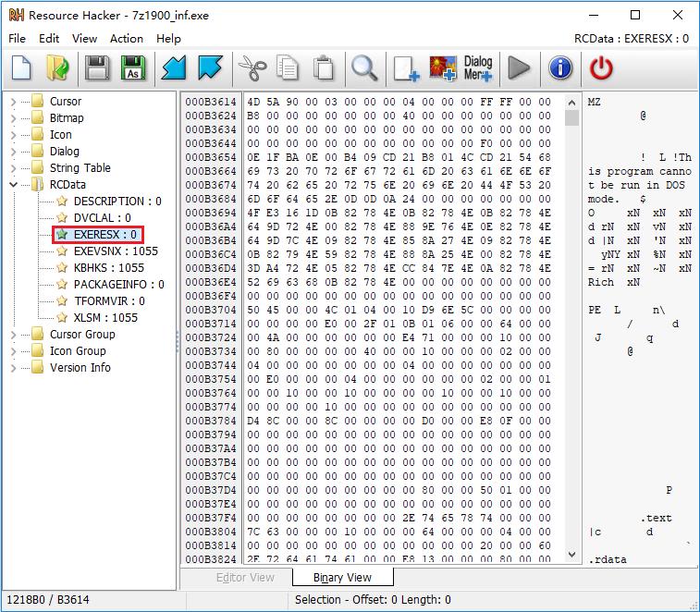This screenshot has height=612, width=700.
Task: Click offset address 000B3804
Action: click(x=211, y=532)
